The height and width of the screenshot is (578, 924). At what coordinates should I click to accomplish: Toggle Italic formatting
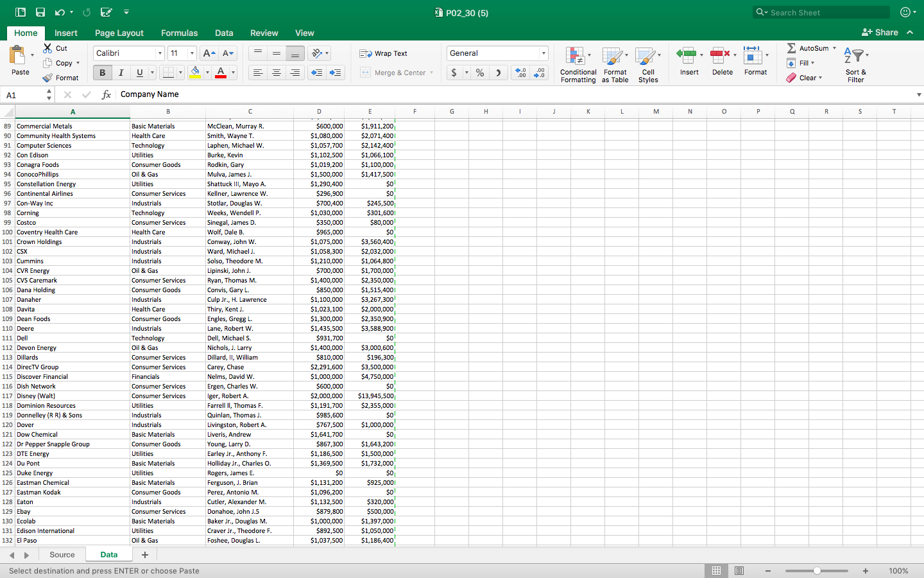point(121,73)
